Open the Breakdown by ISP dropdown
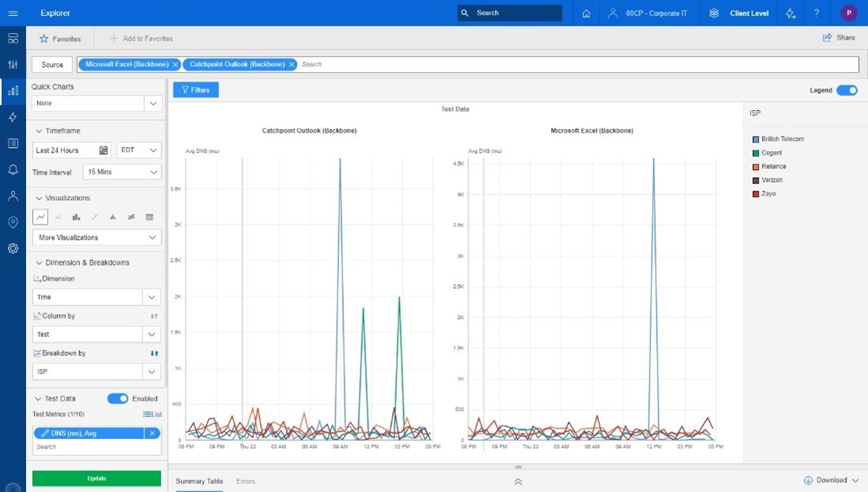The width and height of the screenshot is (868, 492). point(96,371)
